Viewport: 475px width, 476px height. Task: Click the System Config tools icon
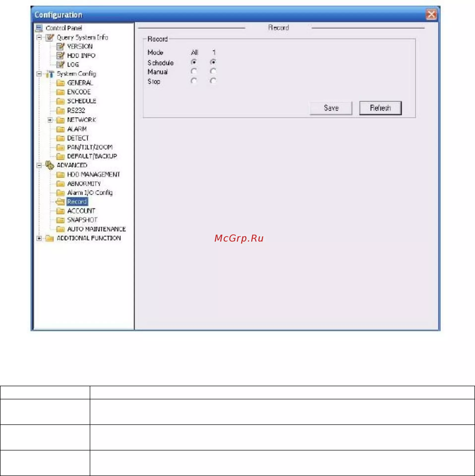coord(50,74)
